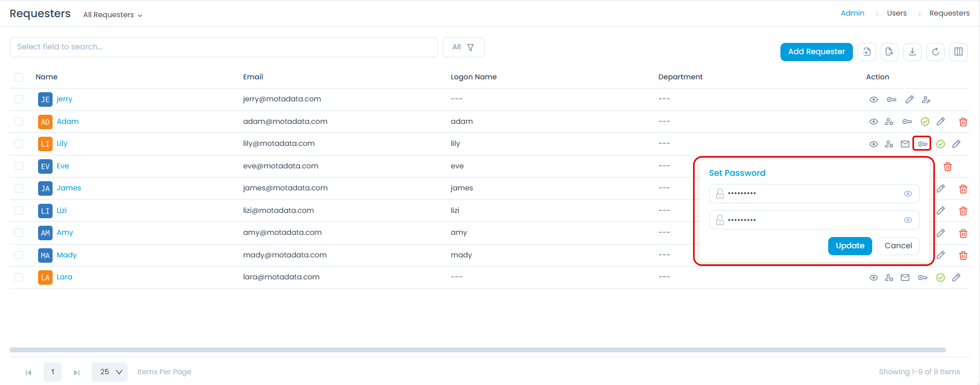The height and width of the screenshot is (385, 980).
Task: Click the Requesters breadcrumb
Action: (949, 13)
